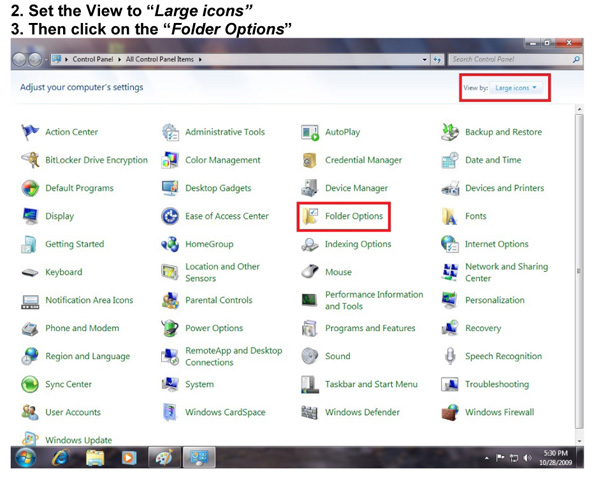Click the vertical scrollbar of the item list

click(579, 271)
